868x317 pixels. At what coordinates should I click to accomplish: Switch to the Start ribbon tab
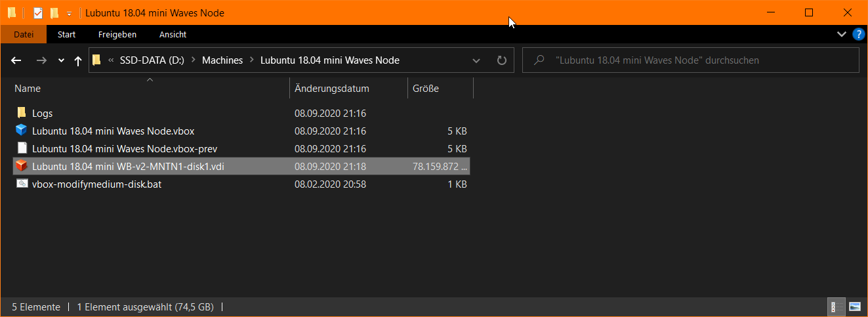click(x=66, y=34)
